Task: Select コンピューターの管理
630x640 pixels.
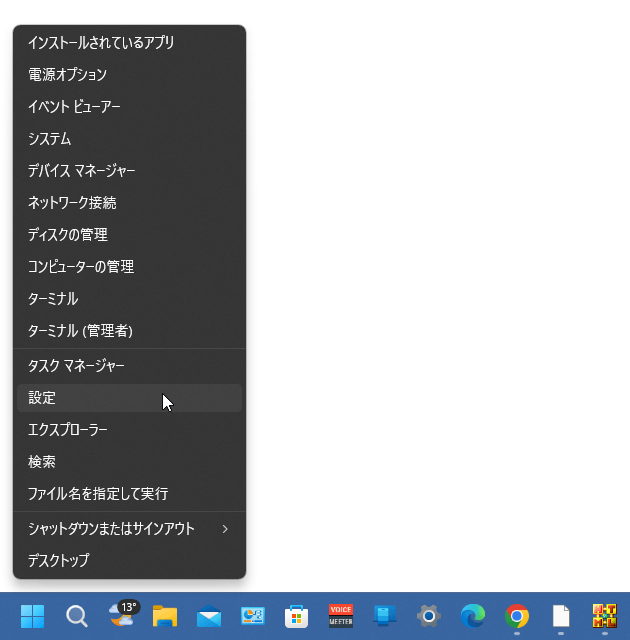Action: 129,267
